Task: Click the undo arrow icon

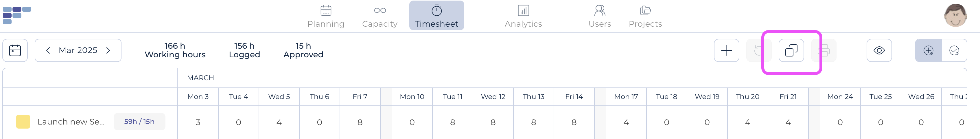Action: (758, 50)
